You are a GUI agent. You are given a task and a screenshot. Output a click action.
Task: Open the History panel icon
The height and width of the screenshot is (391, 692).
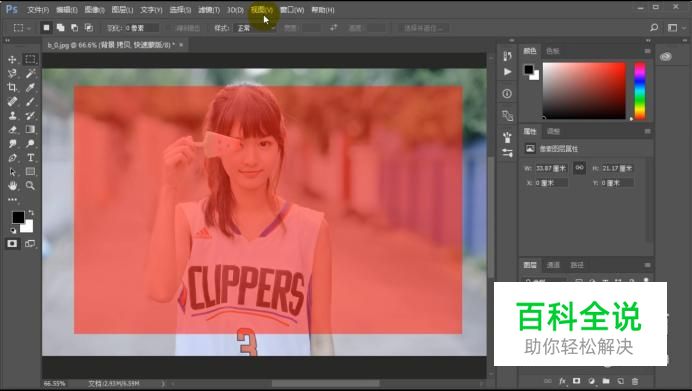click(x=507, y=56)
